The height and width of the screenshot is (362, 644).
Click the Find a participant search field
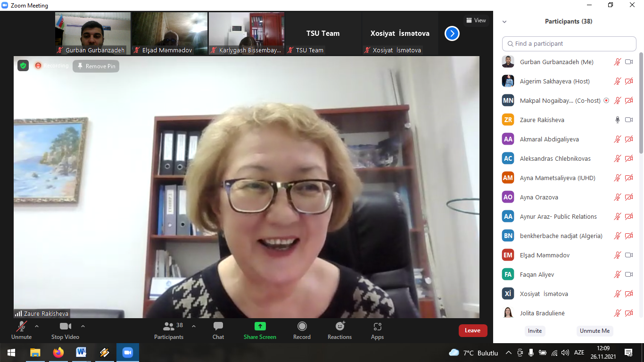click(569, 44)
